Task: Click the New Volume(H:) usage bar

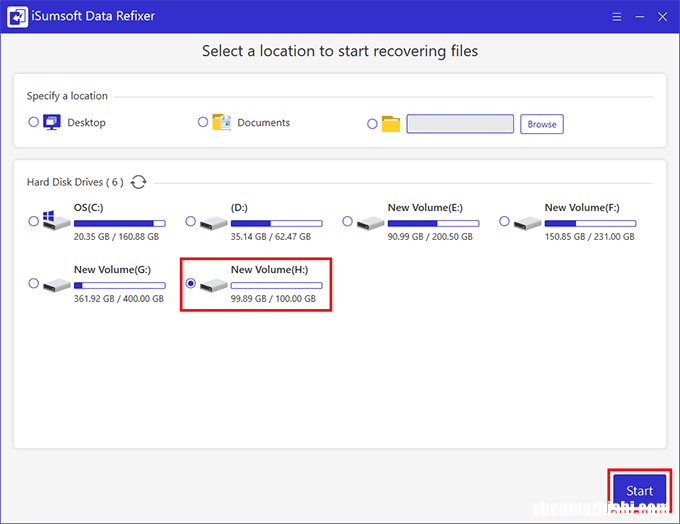Action: pos(277,285)
